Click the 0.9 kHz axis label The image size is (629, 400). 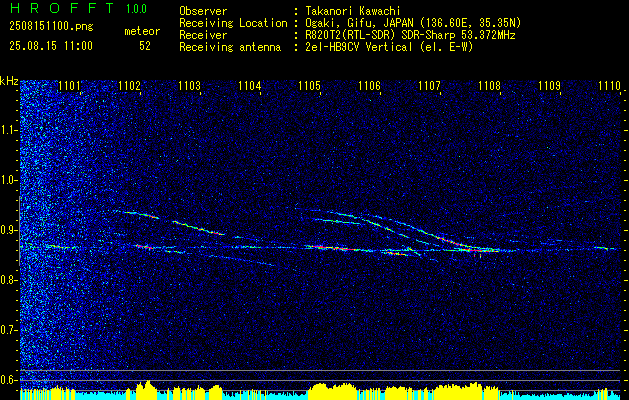click(9, 230)
